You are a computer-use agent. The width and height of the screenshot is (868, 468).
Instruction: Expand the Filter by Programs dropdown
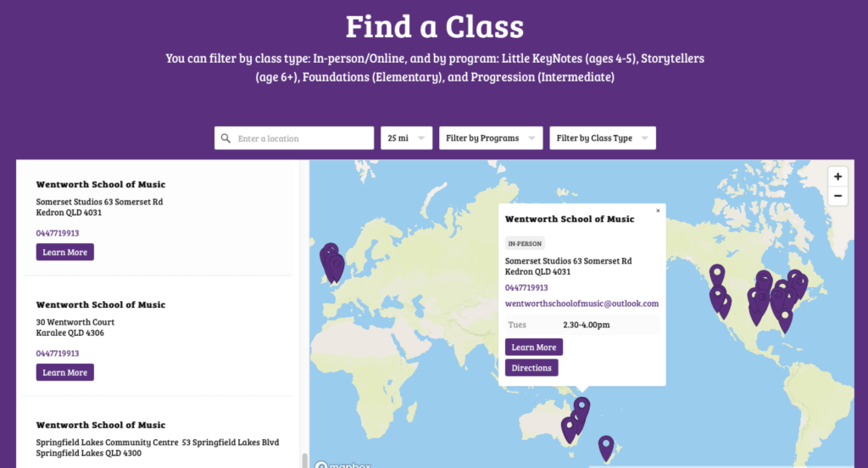(x=491, y=138)
